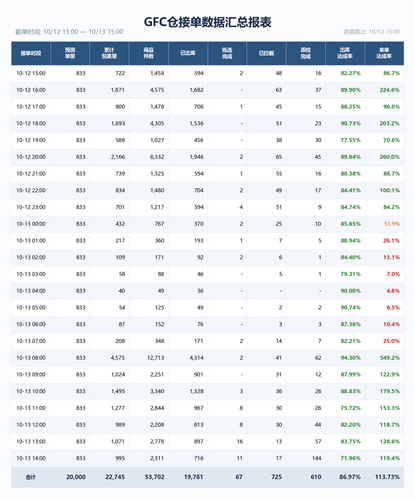The width and height of the screenshot is (415, 500).
Task: Select the 10-13 04:00 row label
Action: (31, 291)
